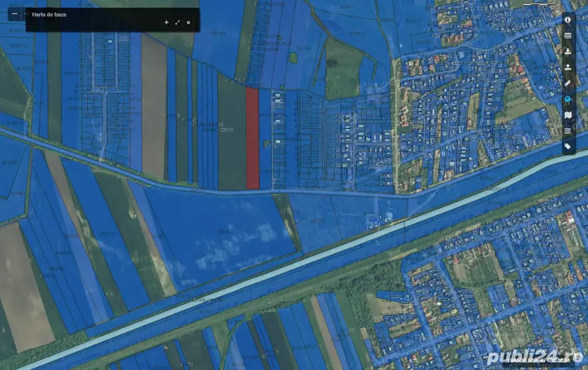
Task: Click the blue circular marker icon
Action: point(568,99)
